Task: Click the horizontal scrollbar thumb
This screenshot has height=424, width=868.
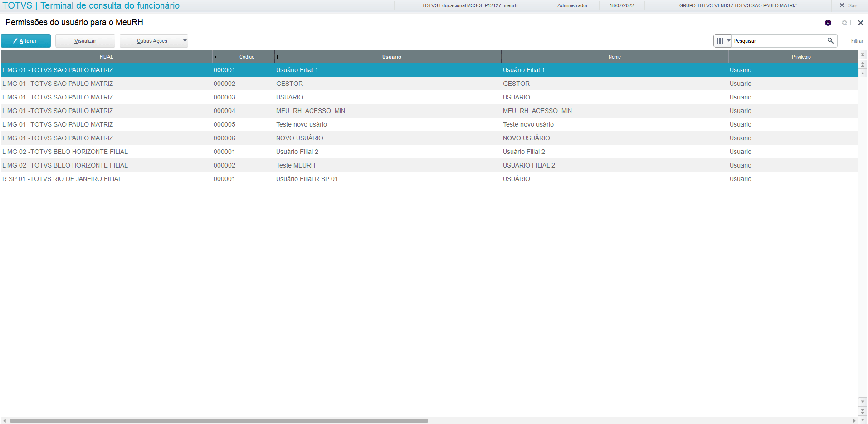Action: pos(219,421)
